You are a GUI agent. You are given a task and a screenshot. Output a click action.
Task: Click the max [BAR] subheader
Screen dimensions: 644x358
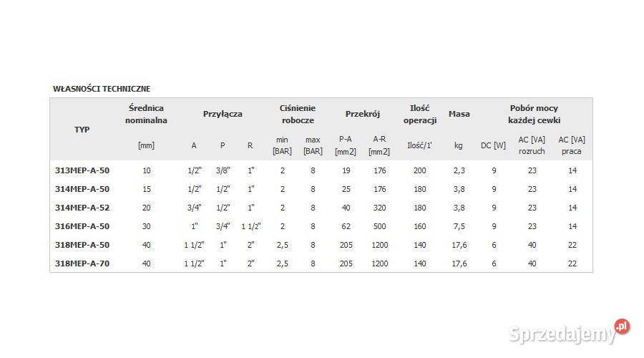click(313, 145)
